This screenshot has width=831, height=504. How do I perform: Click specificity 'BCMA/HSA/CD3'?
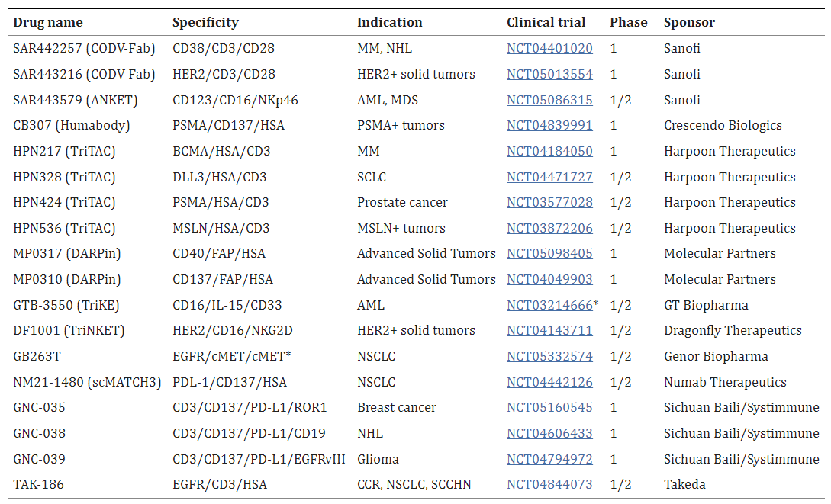pos(221,152)
